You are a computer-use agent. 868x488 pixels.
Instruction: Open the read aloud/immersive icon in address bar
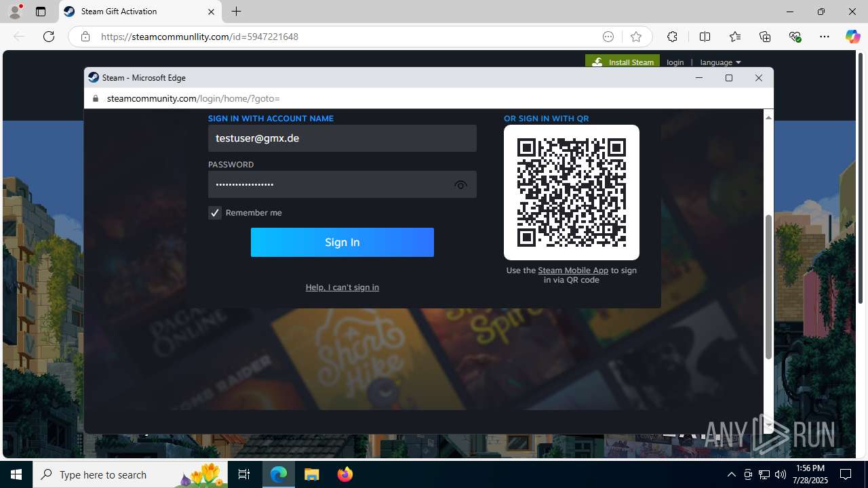point(608,37)
